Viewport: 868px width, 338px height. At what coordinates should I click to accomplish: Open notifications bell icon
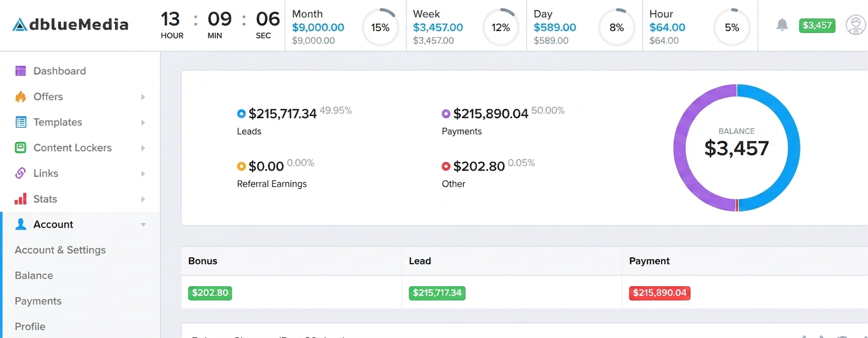[782, 25]
